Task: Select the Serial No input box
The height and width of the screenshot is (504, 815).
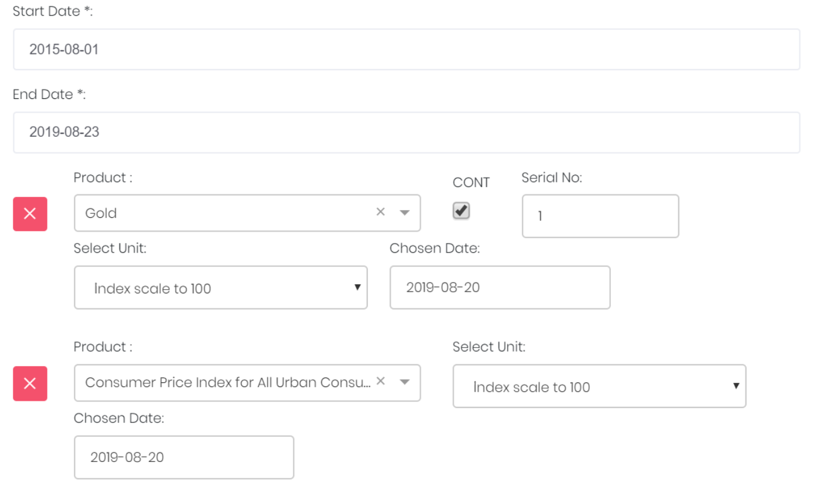Action: point(600,216)
